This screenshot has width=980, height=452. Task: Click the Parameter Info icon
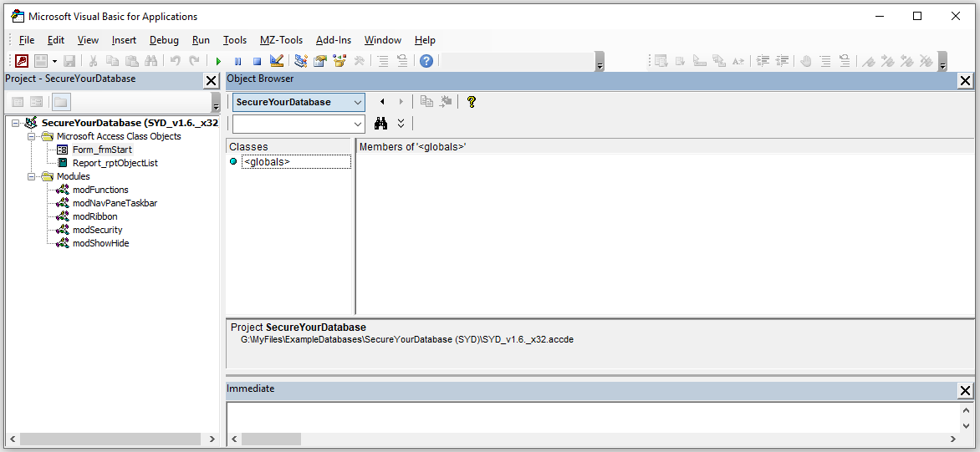[x=719, y=60]
